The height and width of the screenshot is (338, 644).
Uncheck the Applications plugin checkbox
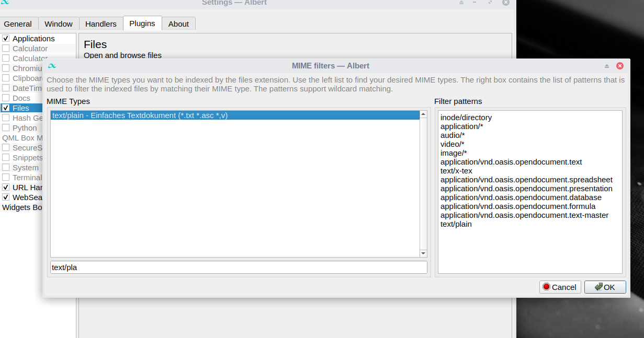pyautogui.click(x=6, y=39)
